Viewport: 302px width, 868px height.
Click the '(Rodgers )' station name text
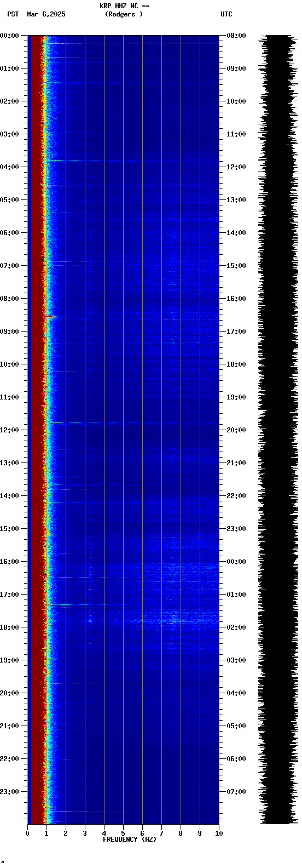click(x=124, y=14)
